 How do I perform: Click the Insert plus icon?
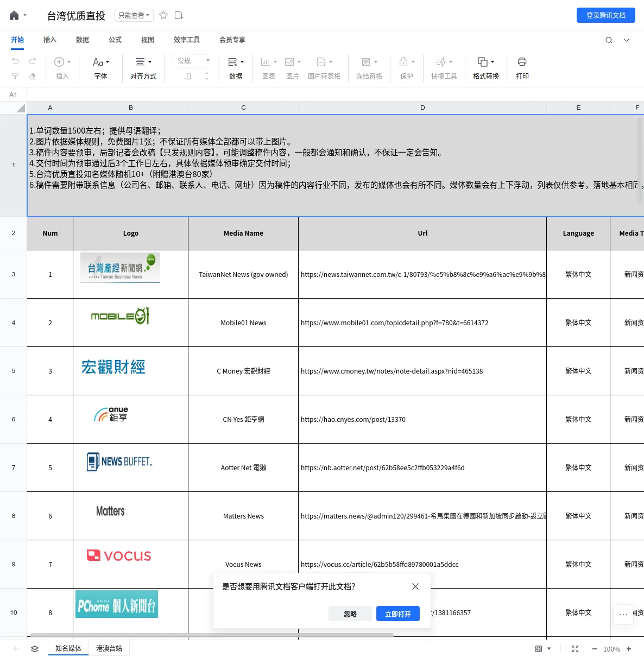(59, 62)
